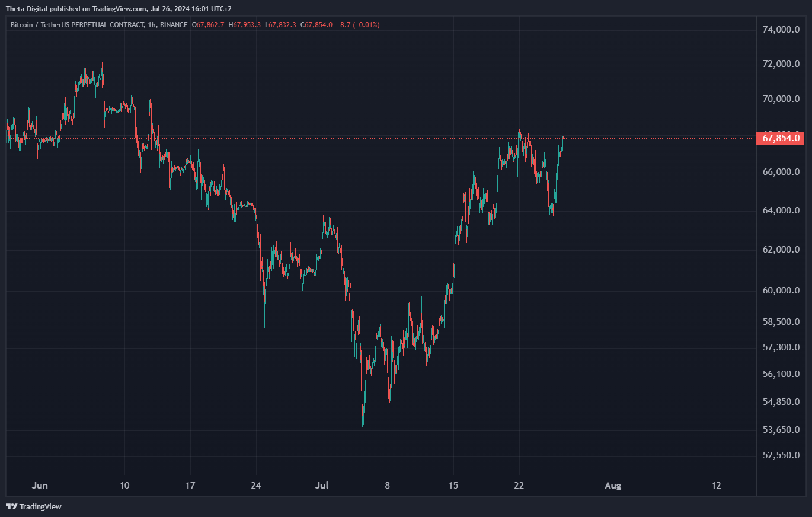Click the 58,500.0 price axis label
This screenshot has width=812, height=517.
point(781,322)
